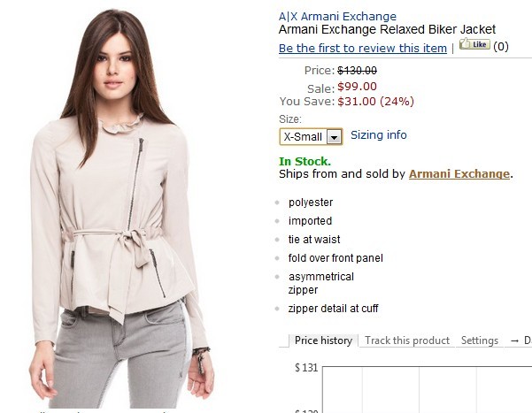532x413 pixels.
Task: Click the Armani Exchange Relaxed Biker Jacket title
Action: 387,29
